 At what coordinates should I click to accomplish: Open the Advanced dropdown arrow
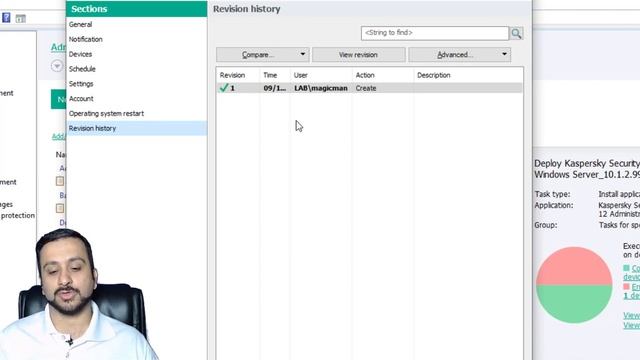pos(504,54)
